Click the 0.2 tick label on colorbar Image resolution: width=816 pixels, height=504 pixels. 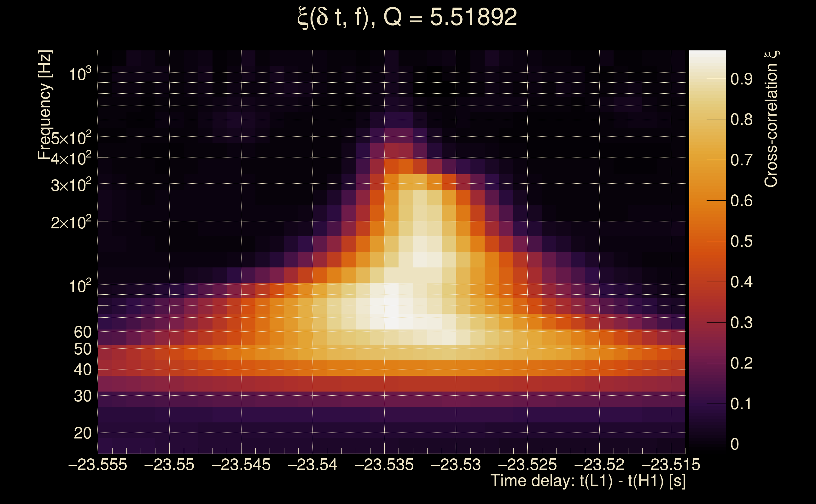[x=741, y=363]
